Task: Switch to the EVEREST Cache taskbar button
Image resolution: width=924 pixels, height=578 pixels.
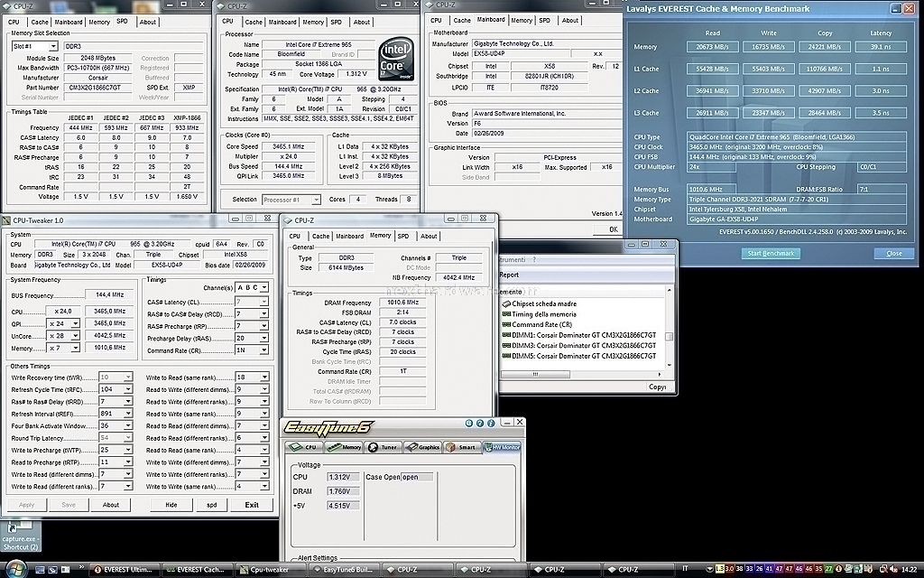Action: pos(197,570)
